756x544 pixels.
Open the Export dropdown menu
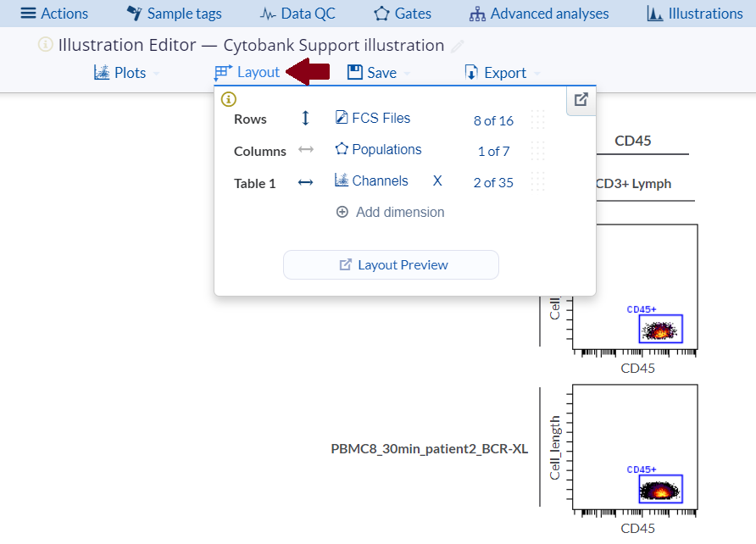[x=502, y=73]
